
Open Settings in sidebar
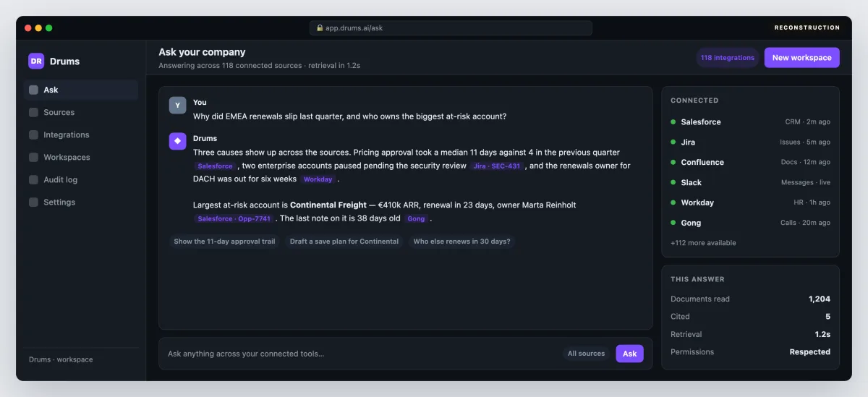(x=81, y=202)
